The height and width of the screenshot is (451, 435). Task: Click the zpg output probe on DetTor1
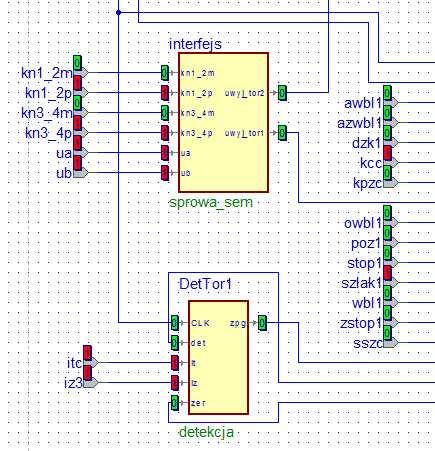tap(262, 323)
